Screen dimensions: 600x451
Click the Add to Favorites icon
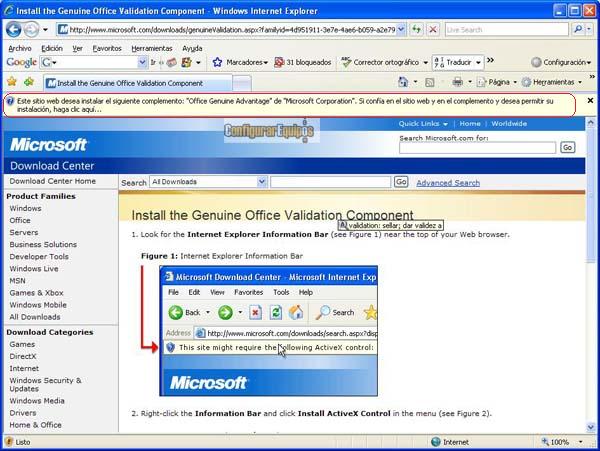(x=29, y=81)
